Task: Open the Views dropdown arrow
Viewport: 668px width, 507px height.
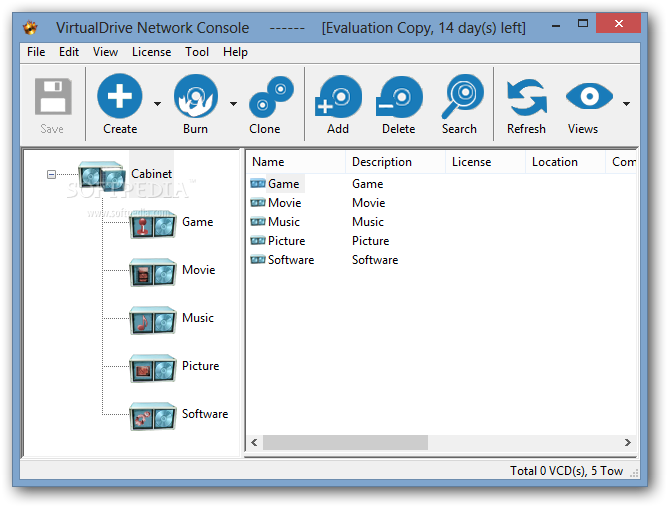Action: 626,104
